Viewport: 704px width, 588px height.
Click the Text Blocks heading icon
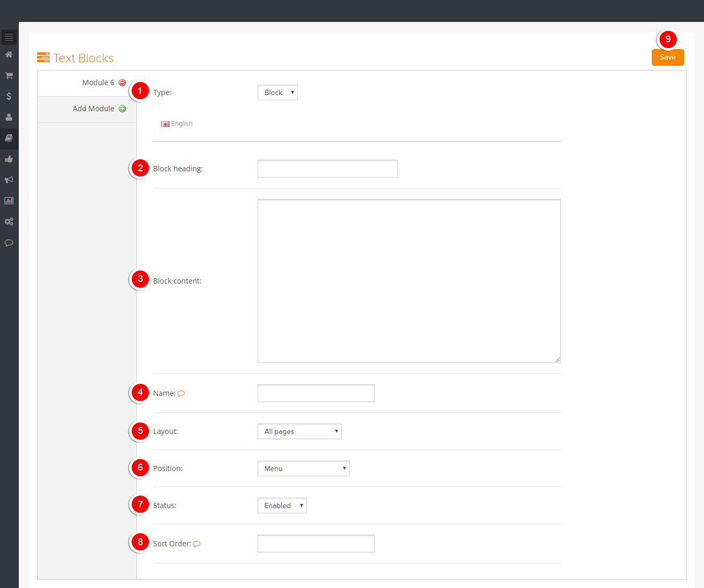43,57
